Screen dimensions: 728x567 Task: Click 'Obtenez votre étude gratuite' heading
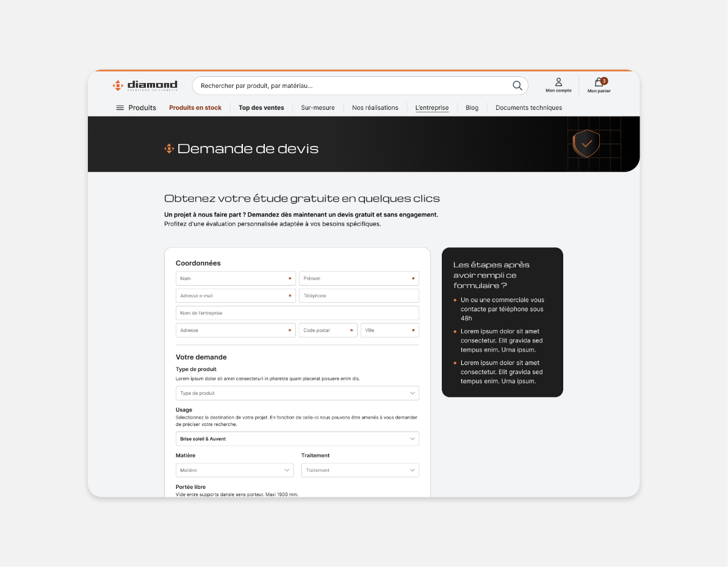(x=302, y=199)
